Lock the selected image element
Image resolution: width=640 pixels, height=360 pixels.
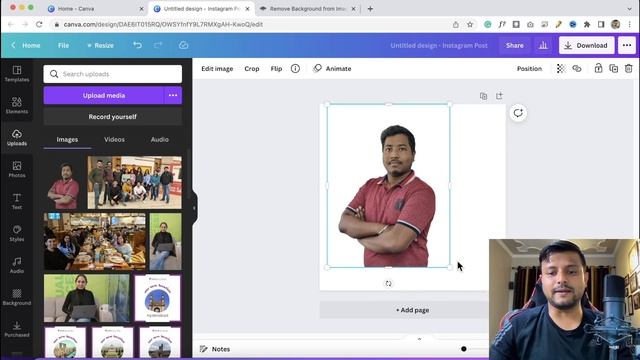(598, 69)
